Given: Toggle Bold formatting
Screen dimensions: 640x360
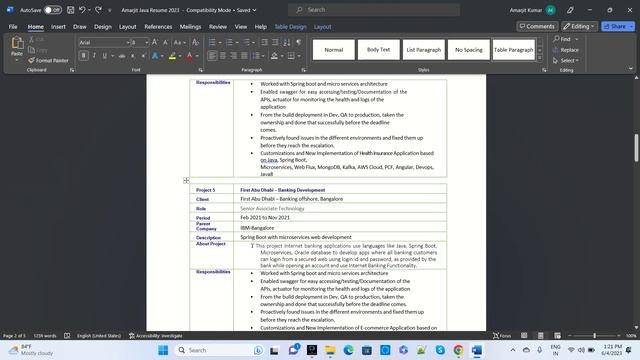Looking at the screenshot, I should click(x=84, y=56).
